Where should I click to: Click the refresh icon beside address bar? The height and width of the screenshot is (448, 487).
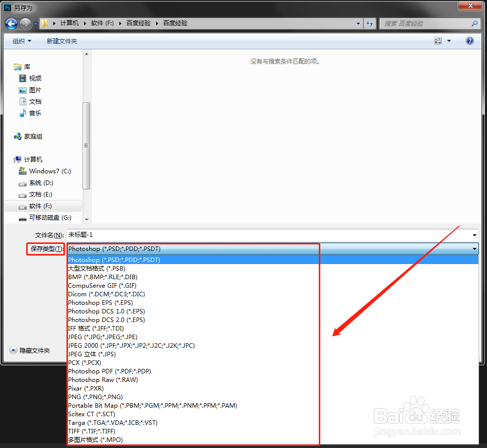coord(370,23)
